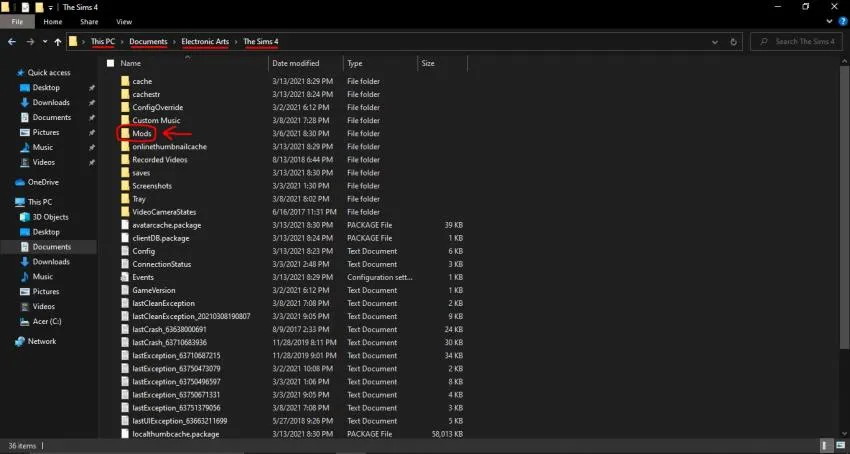
Task: Expand the ribbon with the chevron
Action: [829, 22]
